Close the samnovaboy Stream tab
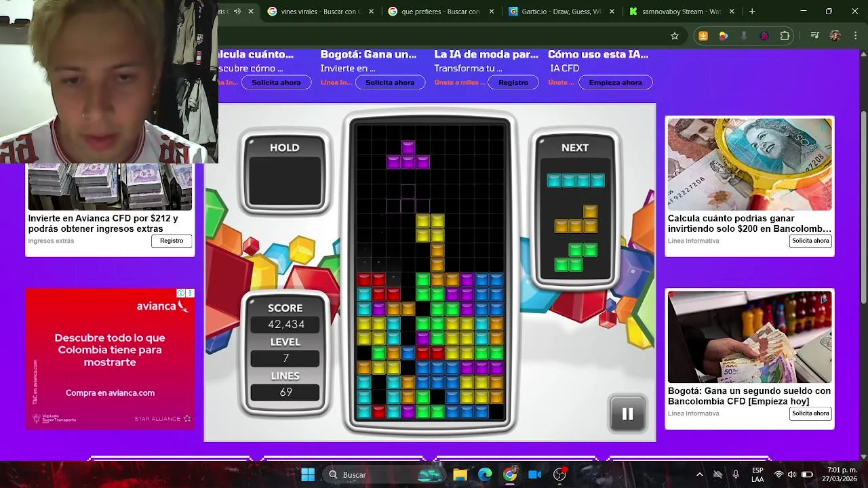 732,12
